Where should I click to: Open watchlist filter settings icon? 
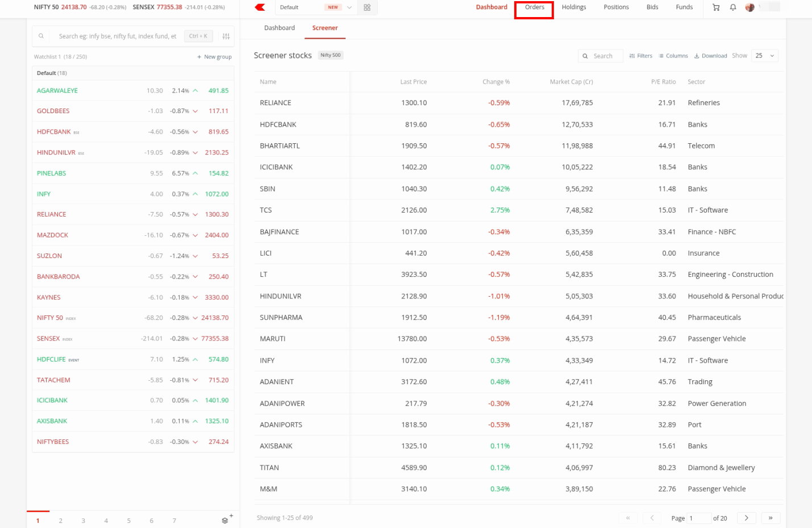tap(226, 36)
